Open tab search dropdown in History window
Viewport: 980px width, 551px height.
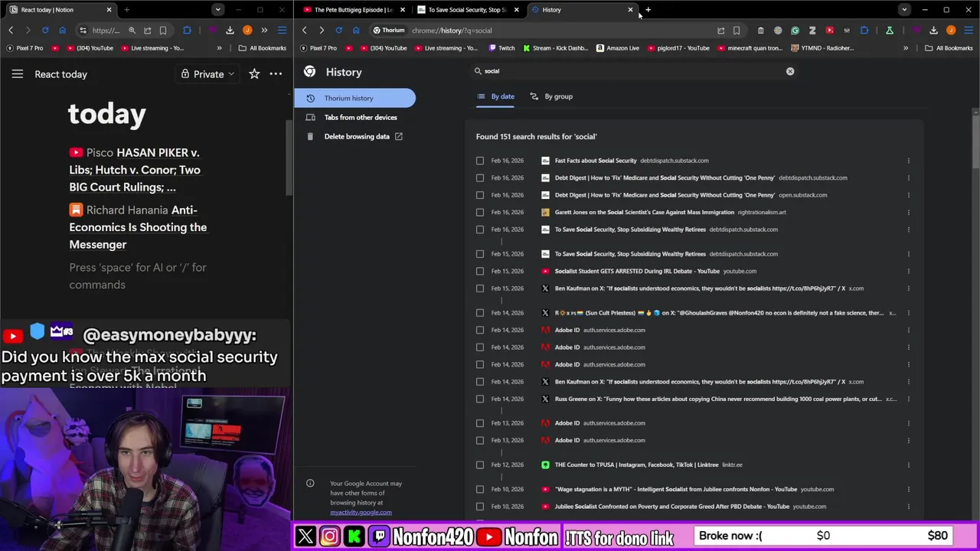pos(904,10)
